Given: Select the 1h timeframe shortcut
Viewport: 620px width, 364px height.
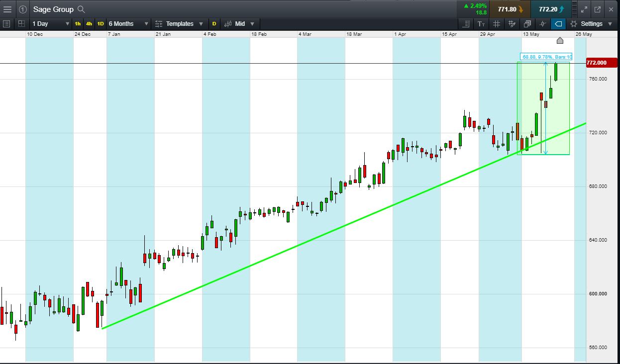Looking at the screenshot, I should pyautogui.click(x=78, y=24).
